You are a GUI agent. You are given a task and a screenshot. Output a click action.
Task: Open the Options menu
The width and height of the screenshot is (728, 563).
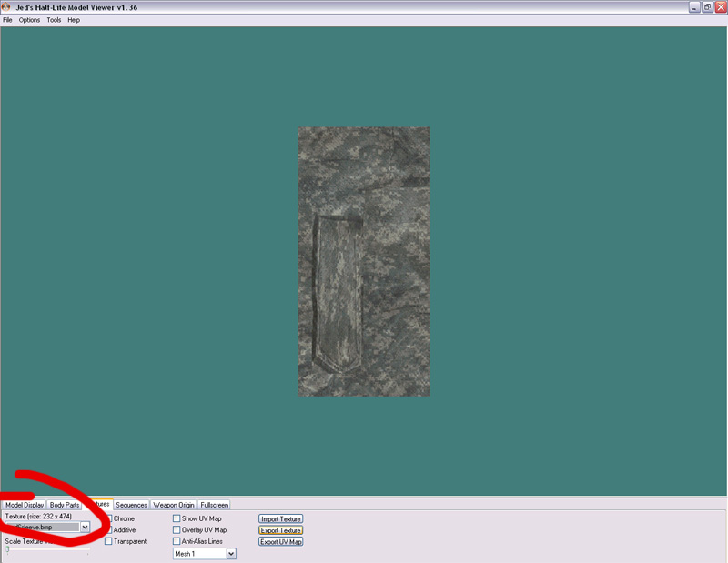tap(29, 20)
